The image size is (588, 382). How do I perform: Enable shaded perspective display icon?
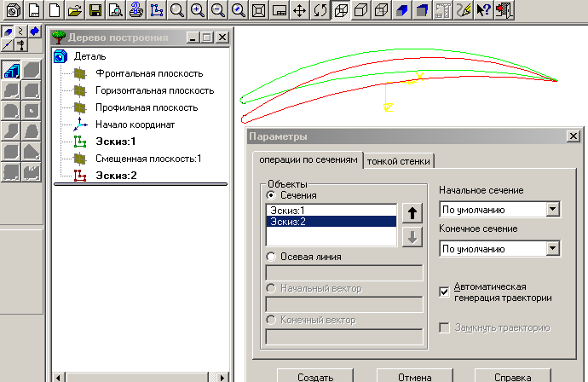[x=422, y=10]
